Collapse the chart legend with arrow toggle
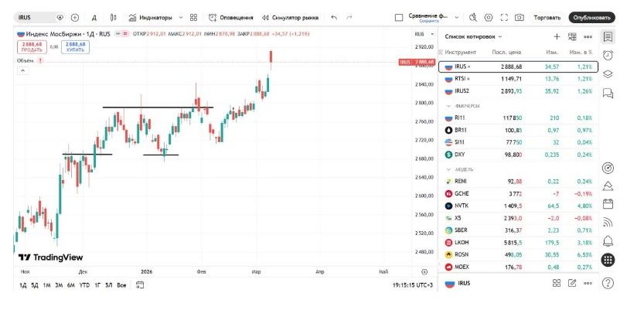 coord(22,70)
